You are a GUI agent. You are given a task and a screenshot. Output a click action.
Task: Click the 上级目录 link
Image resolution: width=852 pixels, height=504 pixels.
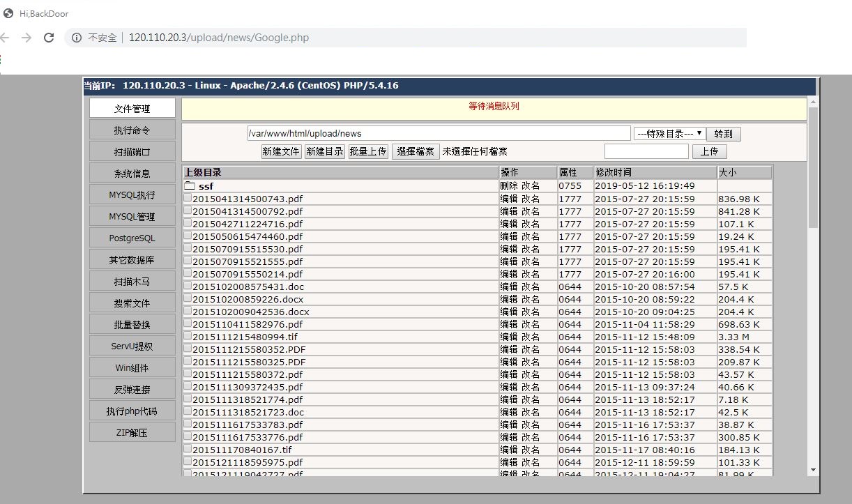coord(203,172)
